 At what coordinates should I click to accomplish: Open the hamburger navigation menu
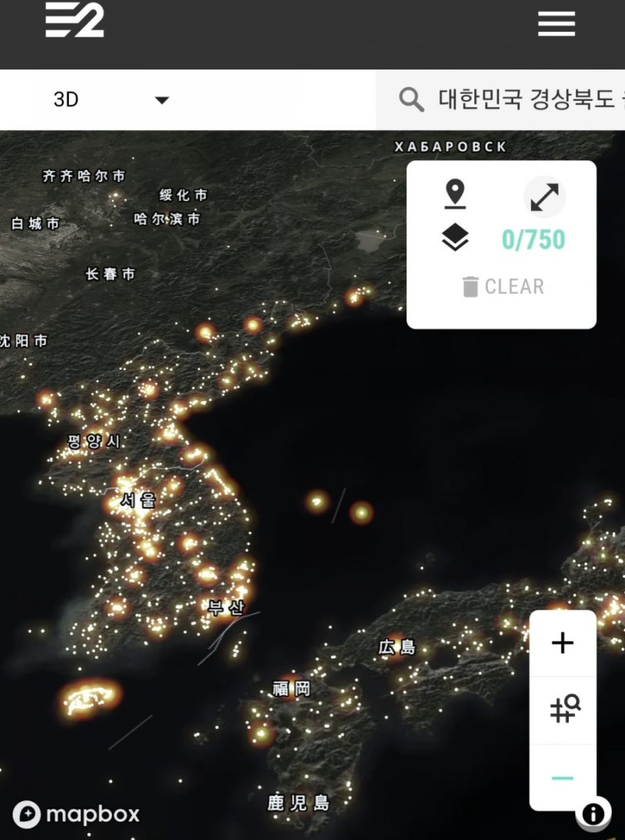556,23
